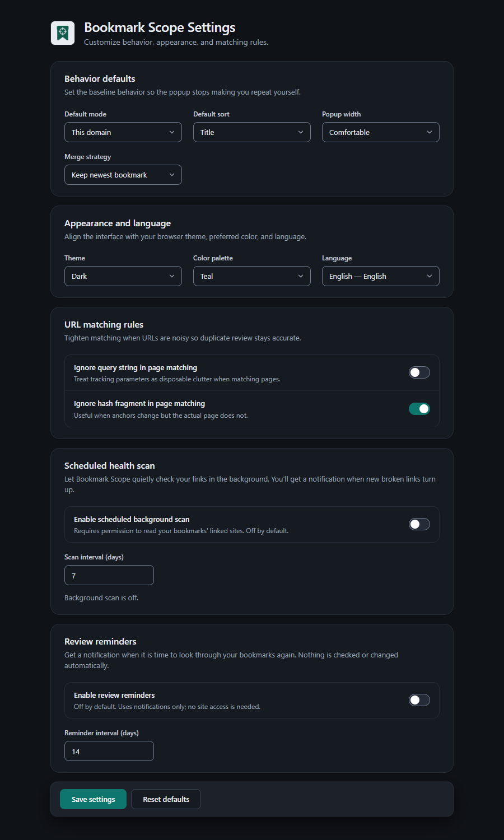Open the Default sort dropdown
This screenshot has width=504, height=840.
(x=252, y=132)
